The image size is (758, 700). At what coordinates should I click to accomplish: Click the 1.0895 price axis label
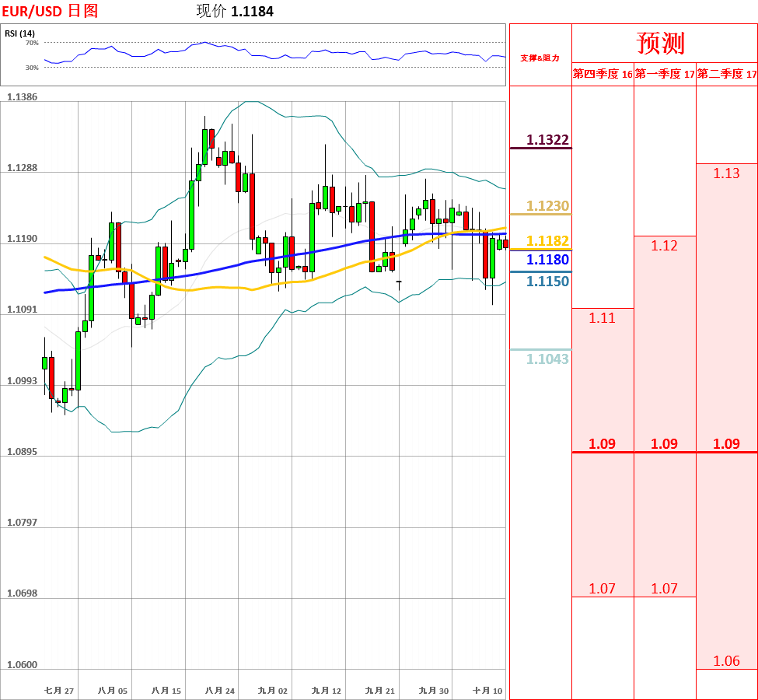point(22,451)
